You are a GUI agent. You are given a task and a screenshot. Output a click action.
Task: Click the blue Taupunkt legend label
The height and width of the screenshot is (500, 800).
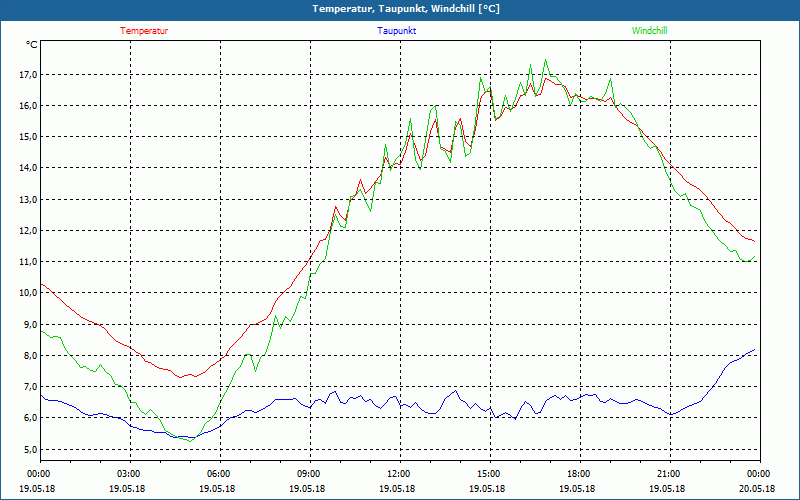coord(396,31)
